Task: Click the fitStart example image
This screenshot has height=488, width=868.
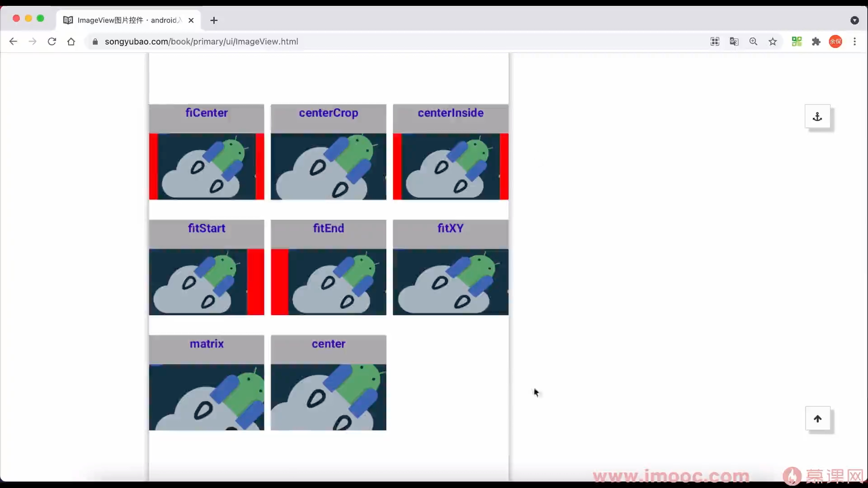Action: point(207,282)
